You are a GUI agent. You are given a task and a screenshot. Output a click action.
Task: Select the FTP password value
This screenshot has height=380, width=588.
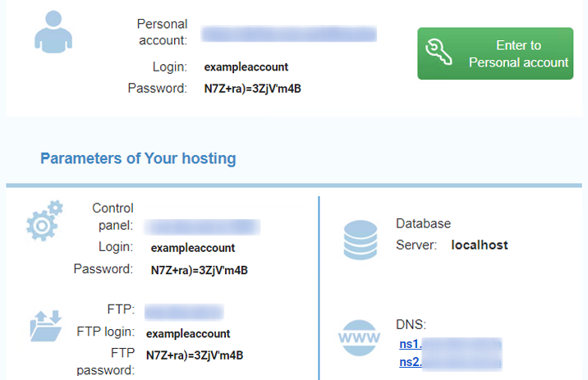coord(195,355)
